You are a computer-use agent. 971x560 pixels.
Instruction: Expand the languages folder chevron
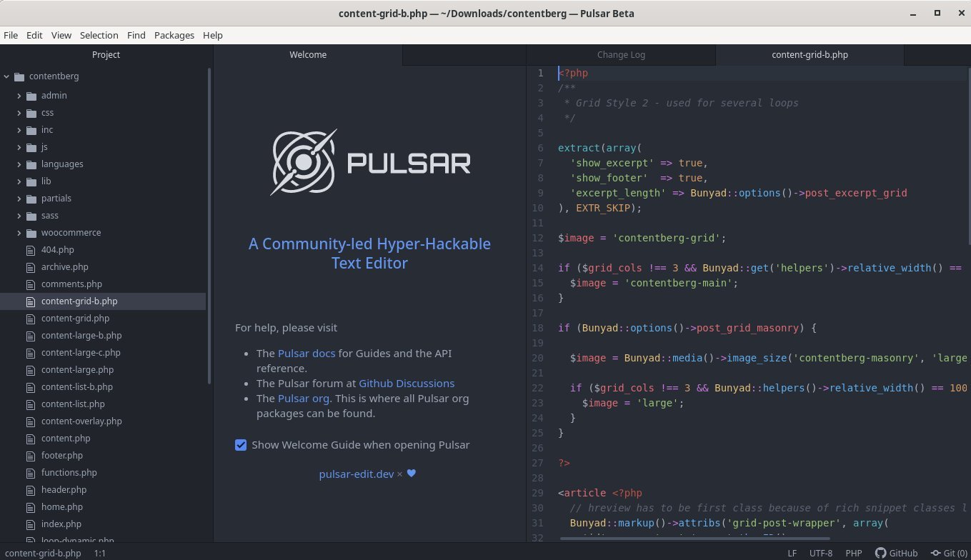click(x=19, y=164)
